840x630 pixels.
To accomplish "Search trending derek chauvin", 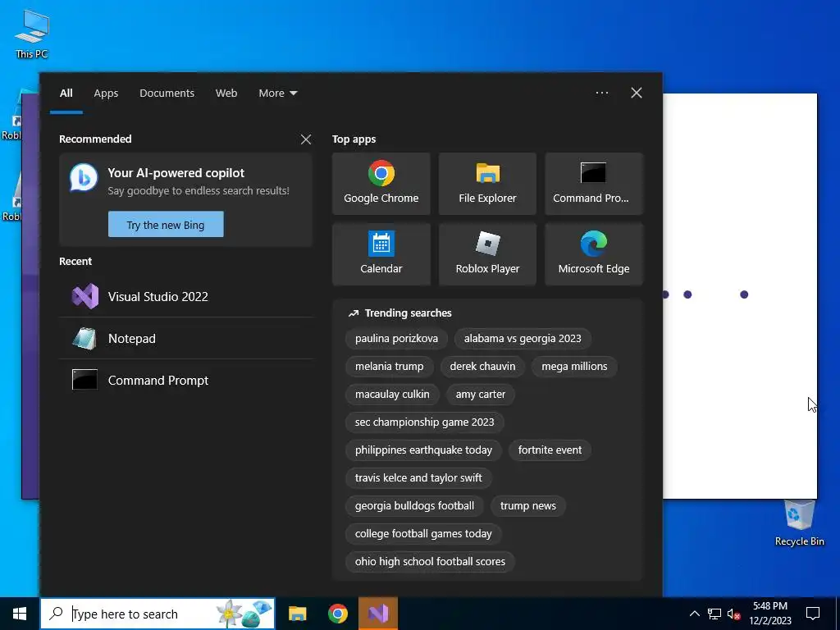I will (482, 367).
